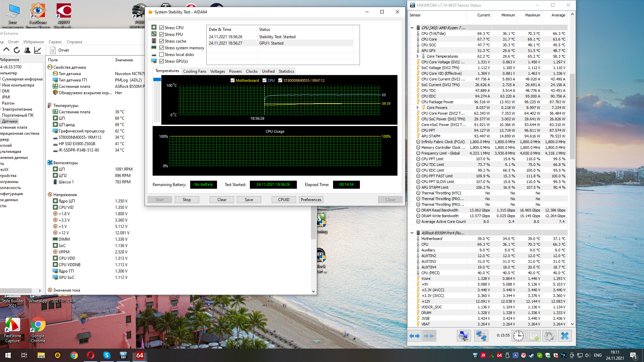Click AIDA64 graph chart toolbar icon
The image size is (644, 362).
[x=38, y=50]
